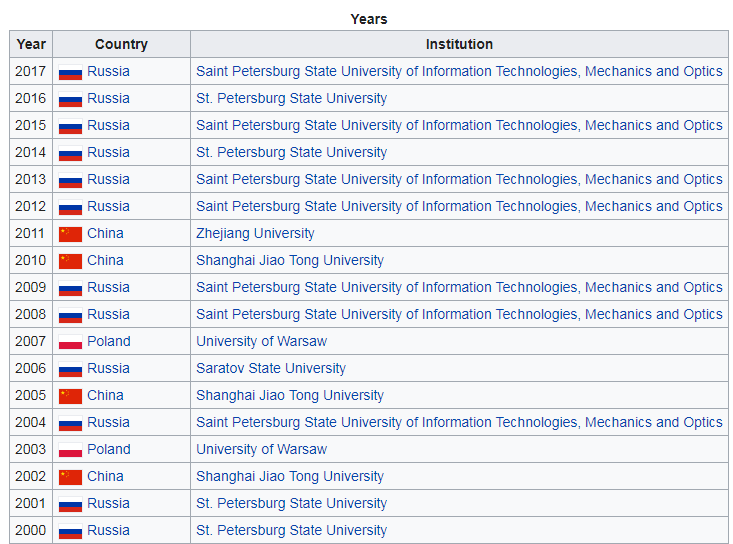This screenshot has height=544, width=733.
Task: Click the Russia flag in the 2006 row
Action: [x=70, y=369]
